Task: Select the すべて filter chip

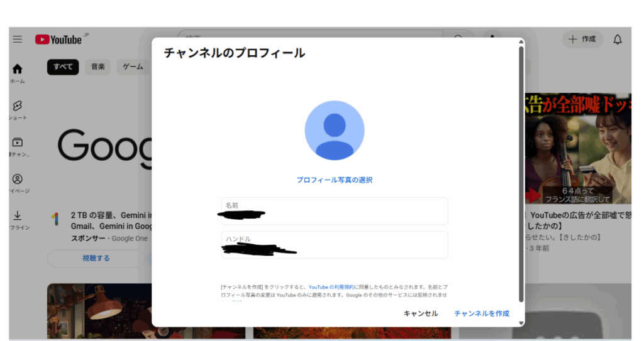Action: coord(63,67)
